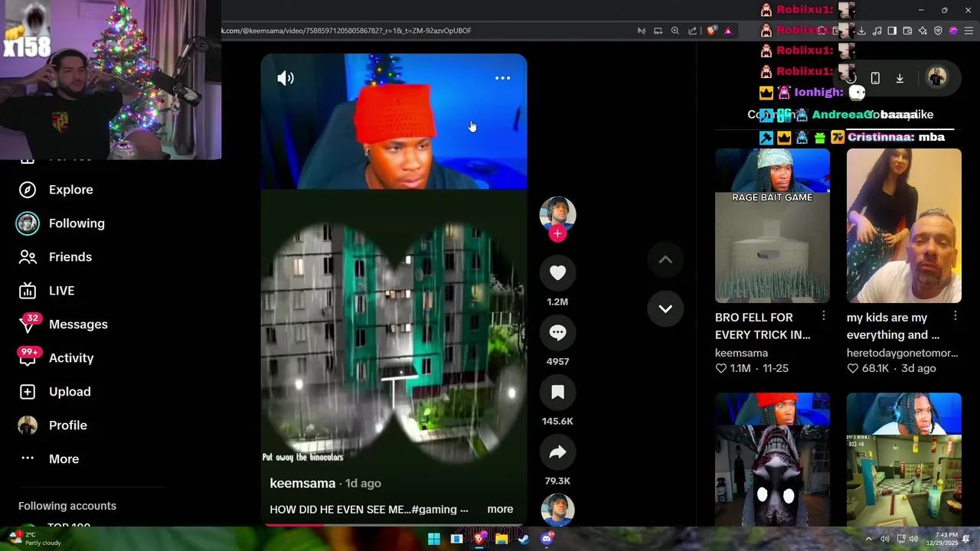
Task: Open the profile avatar in TikTok top bar
Action: point(937,77)
